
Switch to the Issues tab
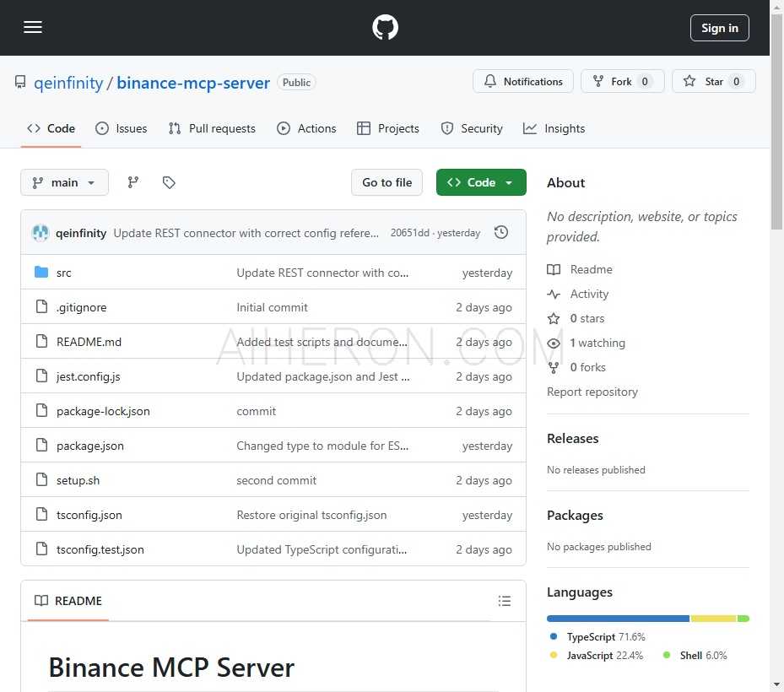[x=121, y=128]
